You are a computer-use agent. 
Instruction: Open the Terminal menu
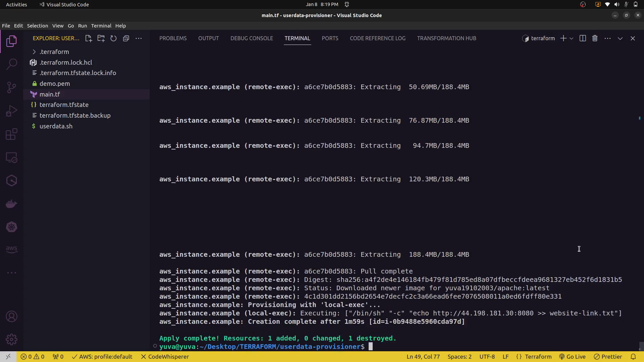[101, 26]
